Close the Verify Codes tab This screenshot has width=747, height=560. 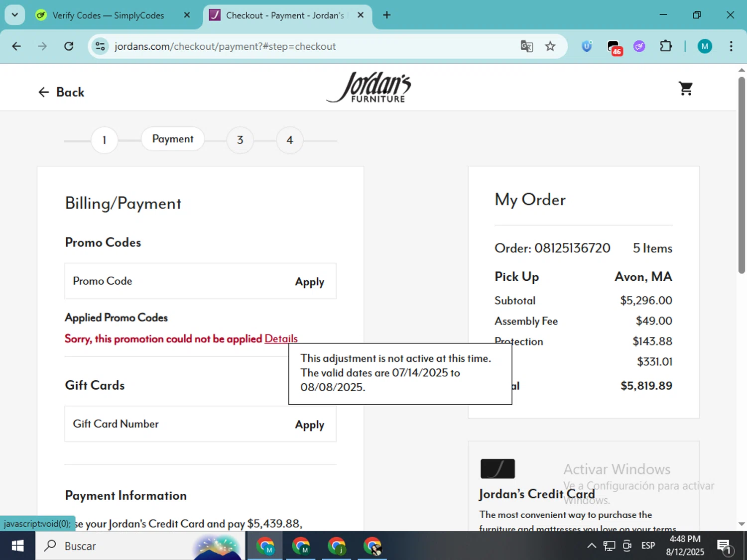(187, 15)
